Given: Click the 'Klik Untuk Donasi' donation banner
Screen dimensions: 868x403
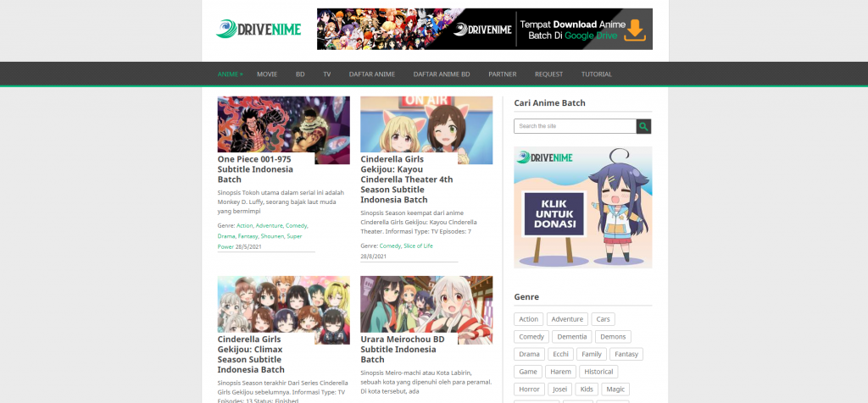Looking at the screenshot, I should point(583,207).
